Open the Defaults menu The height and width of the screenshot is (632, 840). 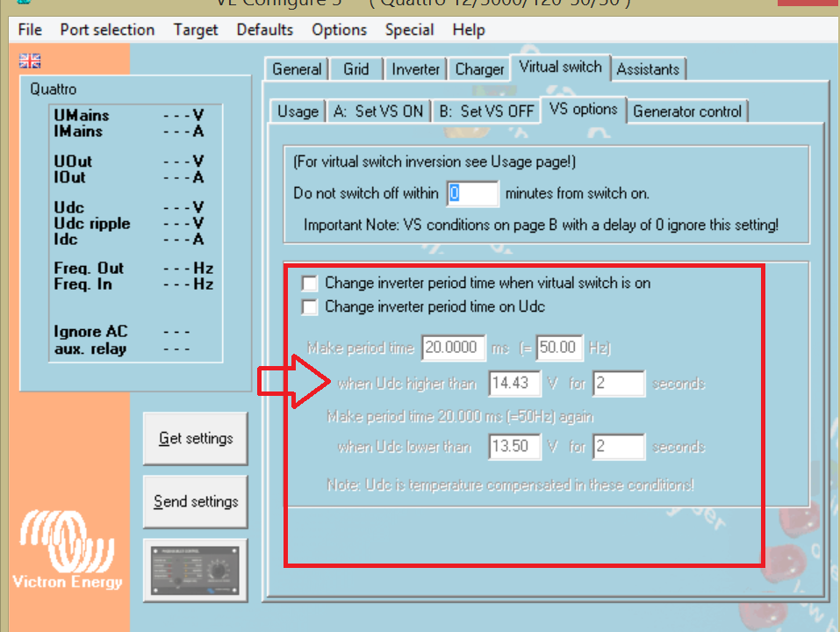265,30
